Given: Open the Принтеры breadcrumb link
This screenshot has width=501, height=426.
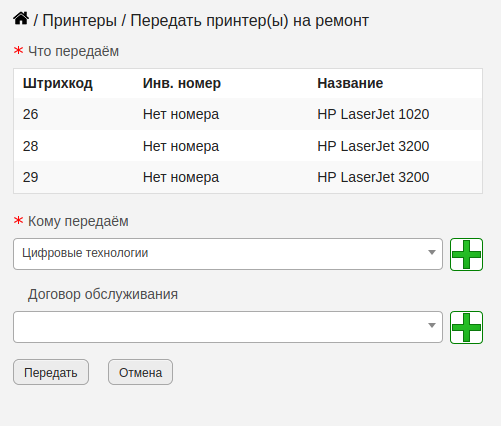Looking at the screenshot, I should [79, 21].
